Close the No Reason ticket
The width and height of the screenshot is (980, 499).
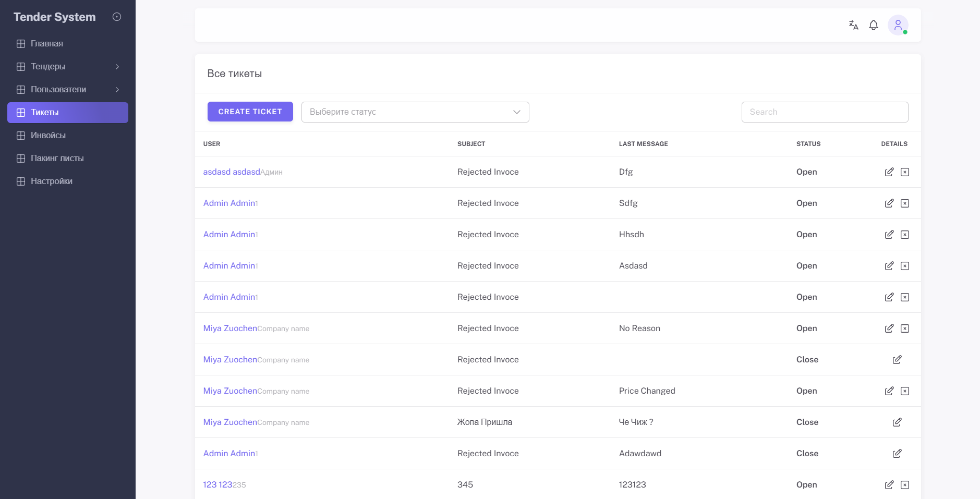(905, 328)
